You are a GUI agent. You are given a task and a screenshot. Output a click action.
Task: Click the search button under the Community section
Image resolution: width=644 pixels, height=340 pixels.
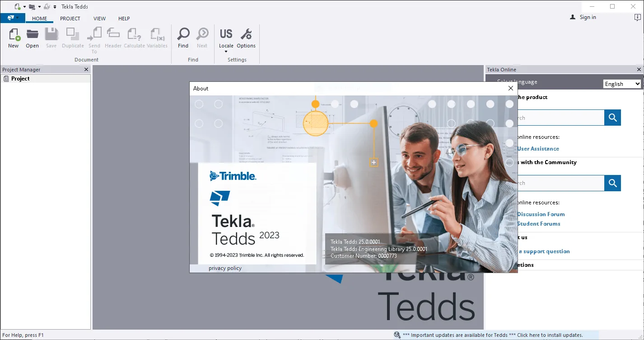coord(612,183)
